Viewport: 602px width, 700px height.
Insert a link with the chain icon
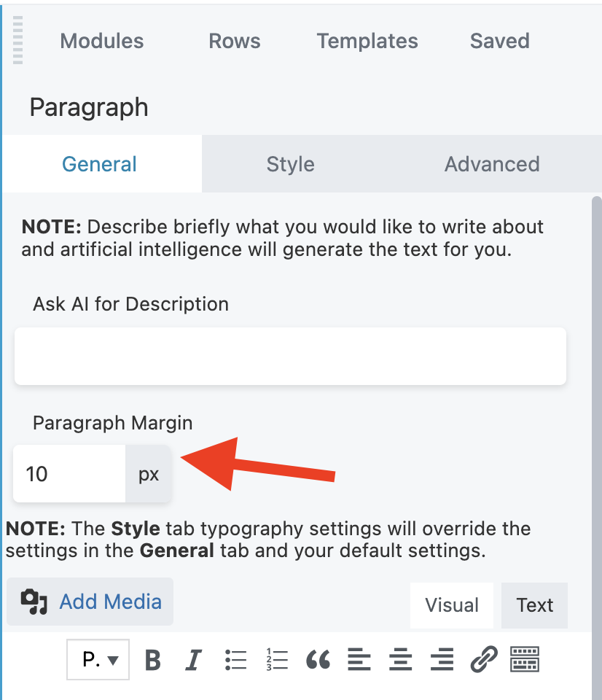click(x=483, y=660)
